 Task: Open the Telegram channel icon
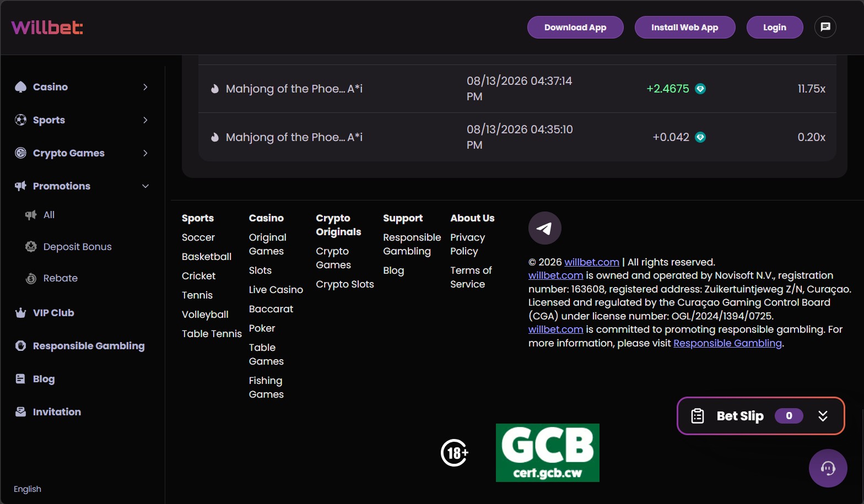tap(545, 228)
